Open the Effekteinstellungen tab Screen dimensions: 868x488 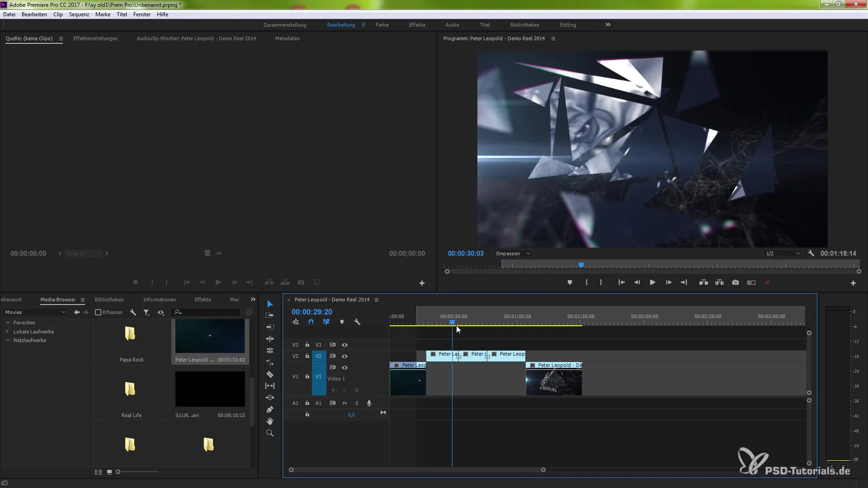click(x=95, y=38)
